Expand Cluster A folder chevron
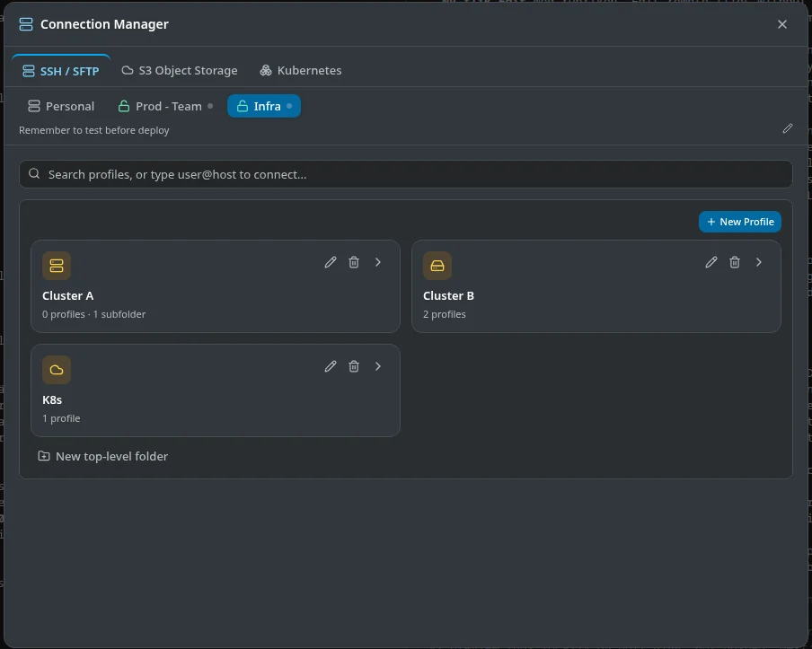Screen dimensions: 812x649 point(378,262)
